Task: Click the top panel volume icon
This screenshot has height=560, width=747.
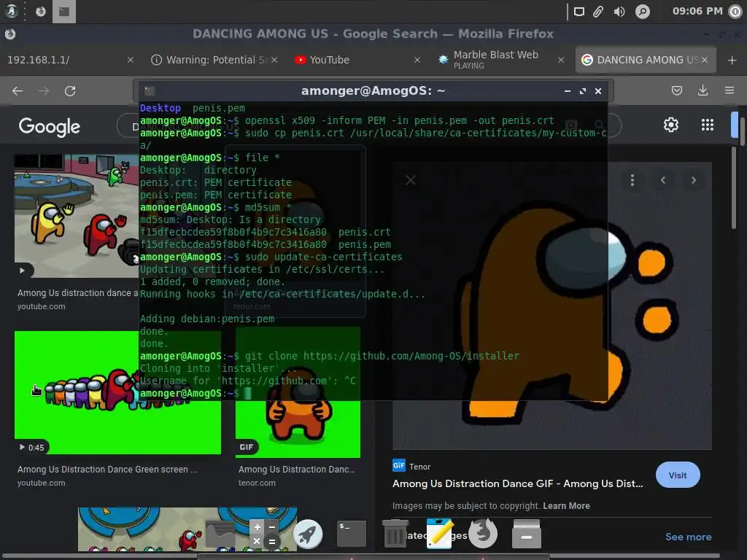Action: coord(619,12)
